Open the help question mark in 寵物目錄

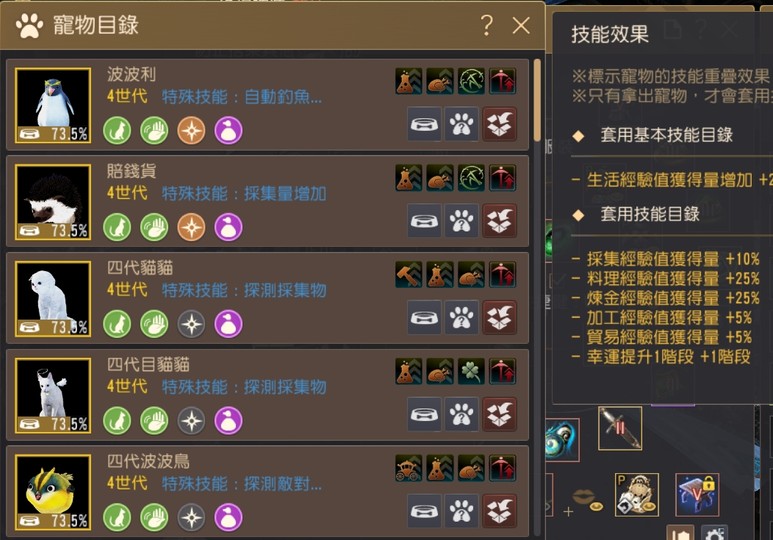(487, 25)
